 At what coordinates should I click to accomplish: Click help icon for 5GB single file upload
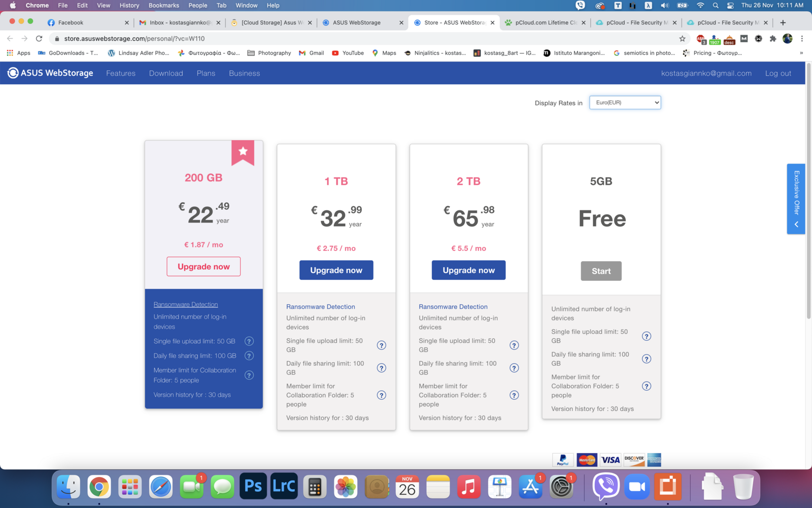click(647, 336)
